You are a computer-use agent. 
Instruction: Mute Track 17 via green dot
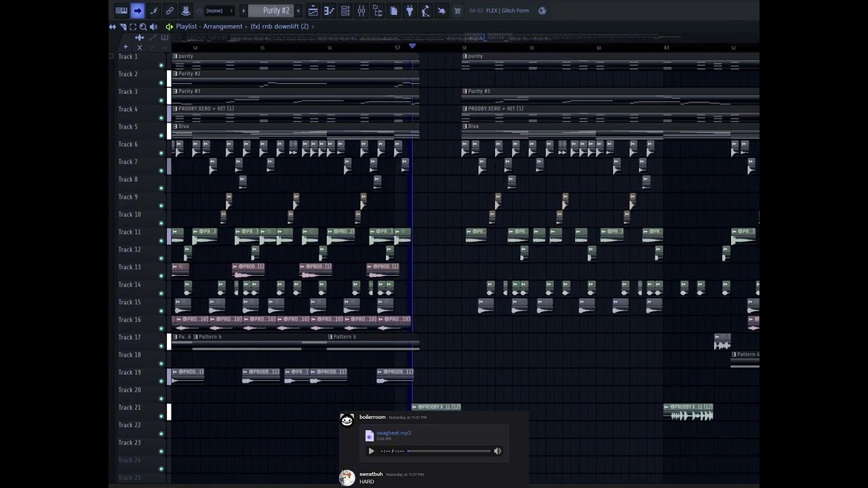pyautogui.click(x=161, y=346)
